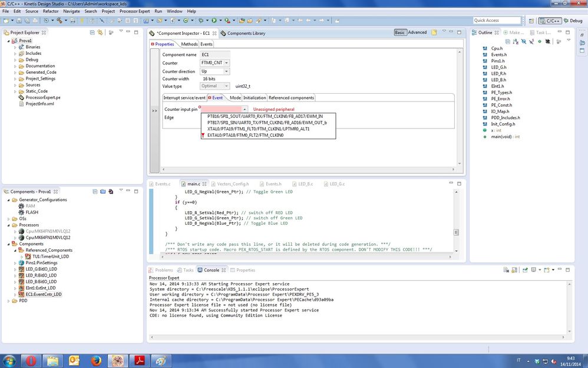Screen dimensions: 588x368
Task: Collapse all icon in Outline toolbar
Action: tap(508, 41)
